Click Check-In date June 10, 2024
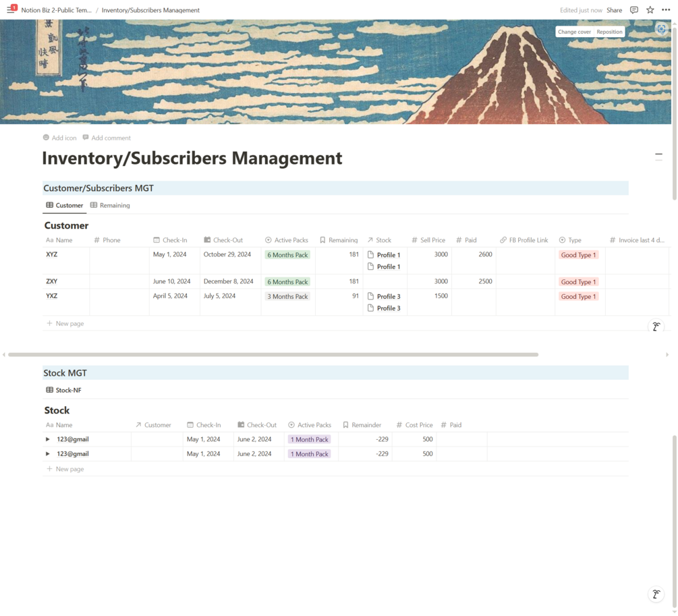This screenshot has width=678, height=616. pos(171,281)
